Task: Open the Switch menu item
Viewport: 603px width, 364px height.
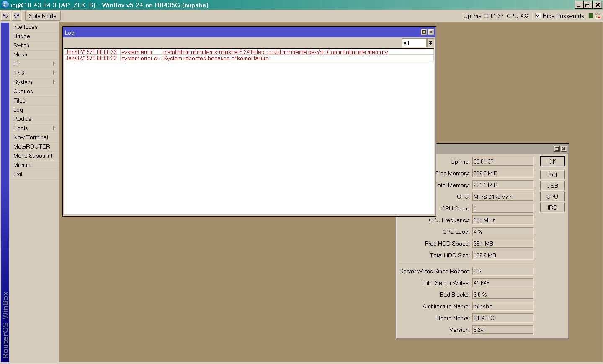Action: [x=34, y=45]
